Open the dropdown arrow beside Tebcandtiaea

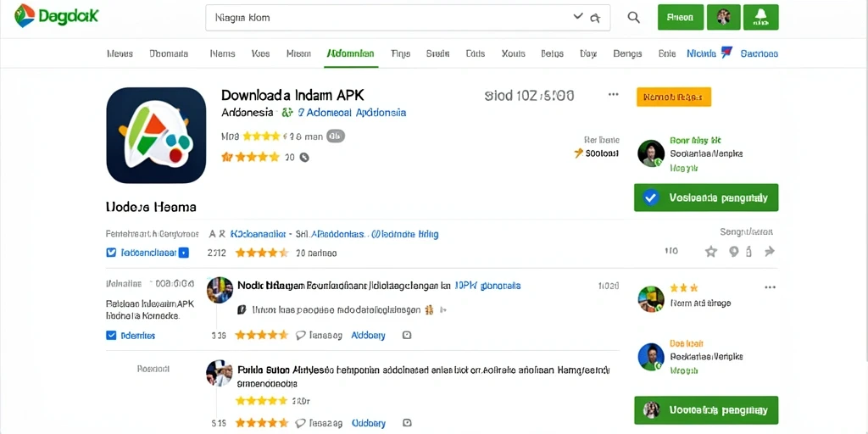184,253
